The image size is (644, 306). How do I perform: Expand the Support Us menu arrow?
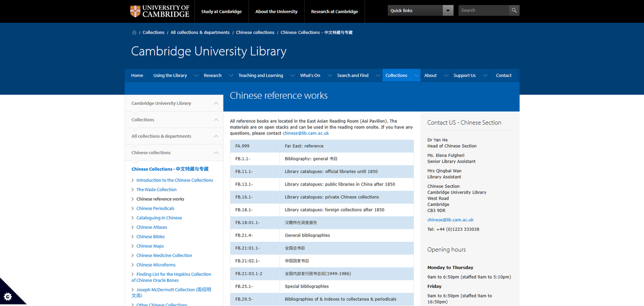click(485, 76)
